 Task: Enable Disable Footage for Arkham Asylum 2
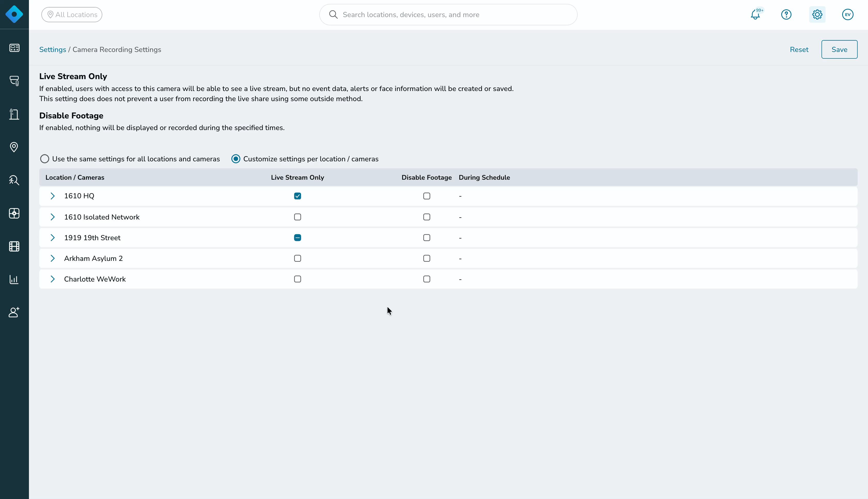click(x=427, y=258)
